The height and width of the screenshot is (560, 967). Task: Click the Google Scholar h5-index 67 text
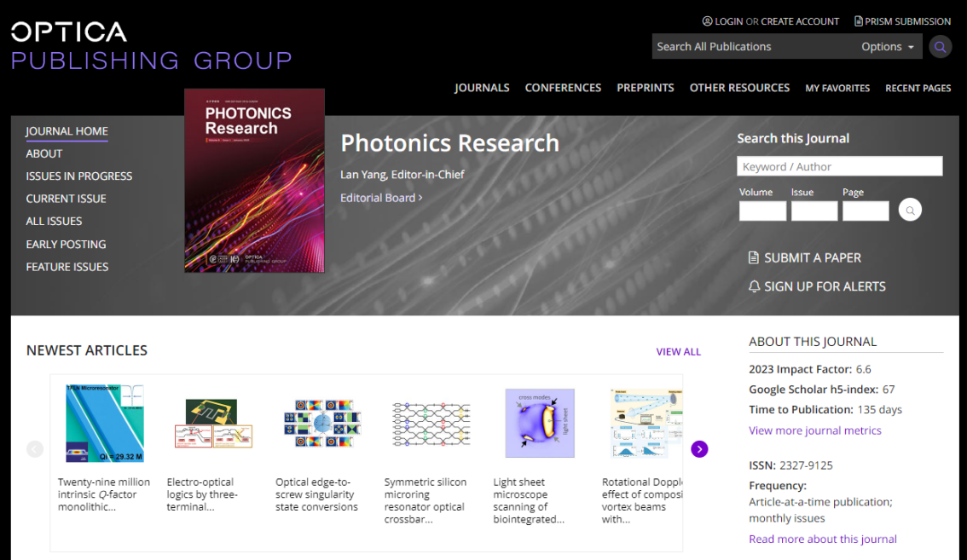821,390
